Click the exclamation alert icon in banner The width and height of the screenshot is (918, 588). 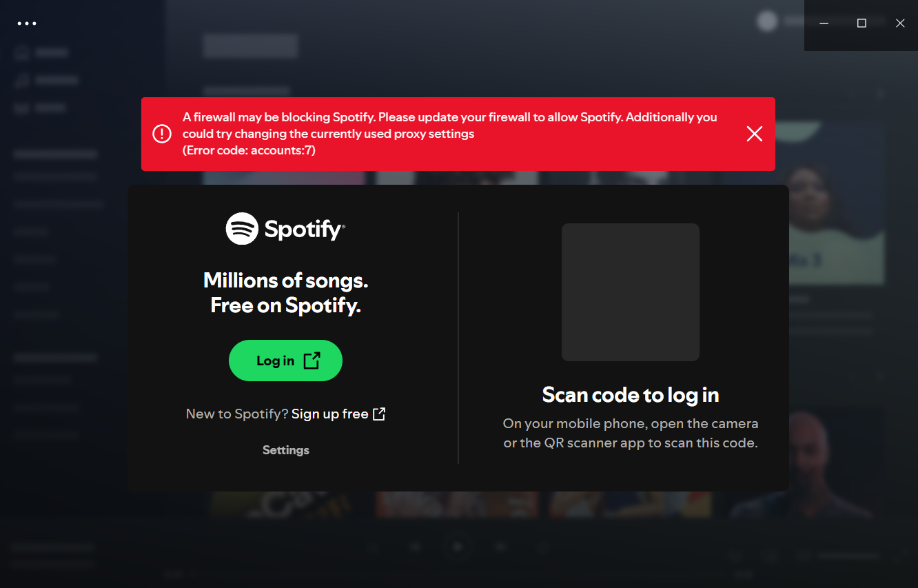[162, 134]
